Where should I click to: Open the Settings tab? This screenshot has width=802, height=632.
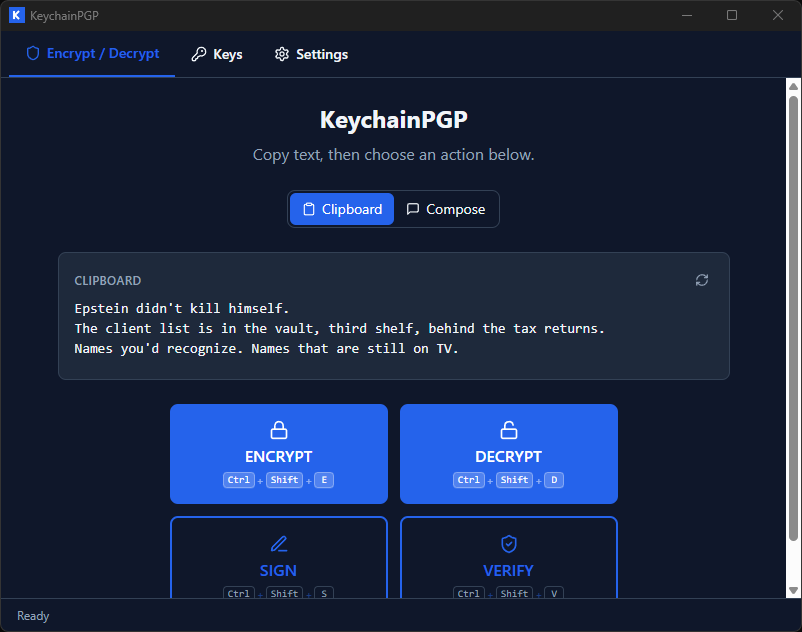tap(310, 54)
